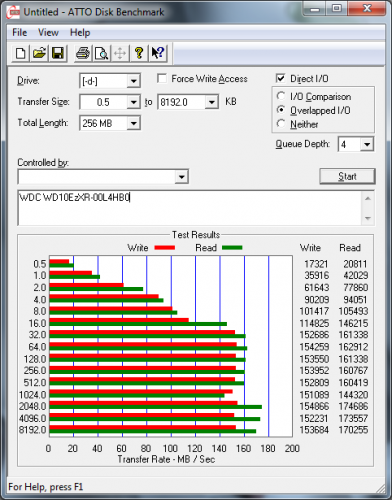392x500 pixels.
Task: Click the description box scroll up arrow
Action: [368, 199]
